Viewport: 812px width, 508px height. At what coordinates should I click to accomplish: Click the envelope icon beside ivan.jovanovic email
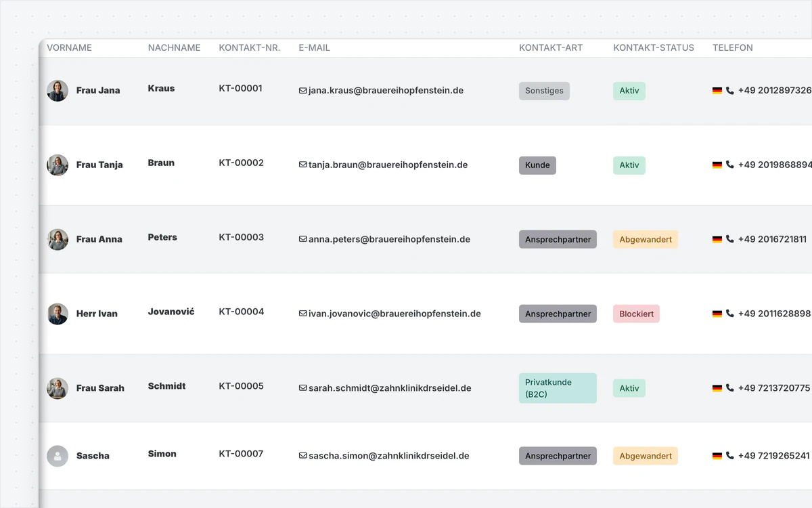(302, 314)
